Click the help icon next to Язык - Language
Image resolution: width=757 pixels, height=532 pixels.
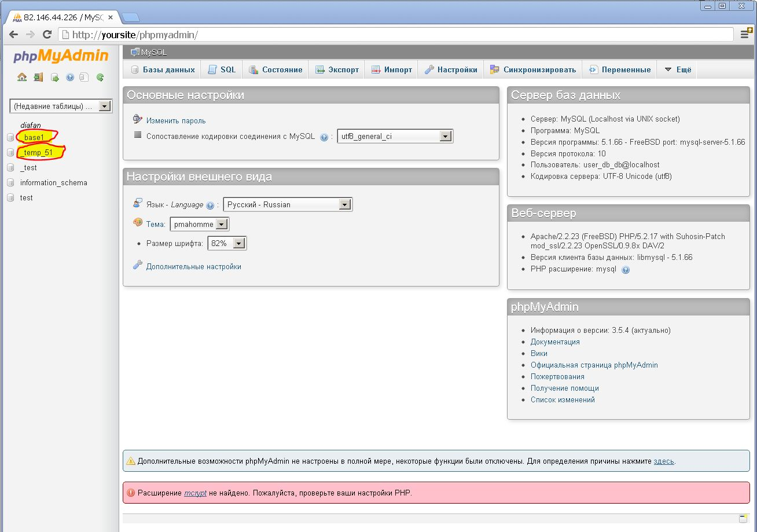click(210, 205)
